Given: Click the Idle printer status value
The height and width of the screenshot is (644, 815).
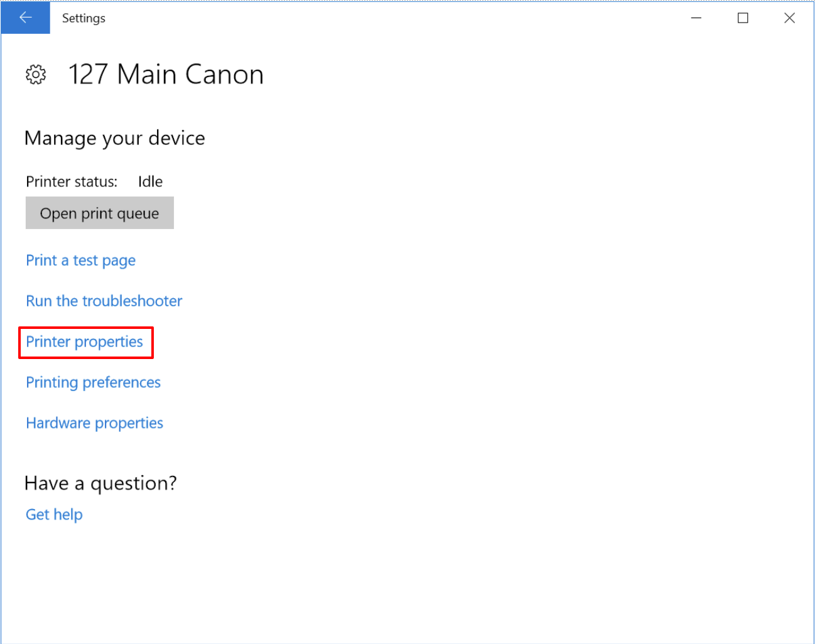Looking at the screenshot, I should pyautogui.click(x=151, y=182).
